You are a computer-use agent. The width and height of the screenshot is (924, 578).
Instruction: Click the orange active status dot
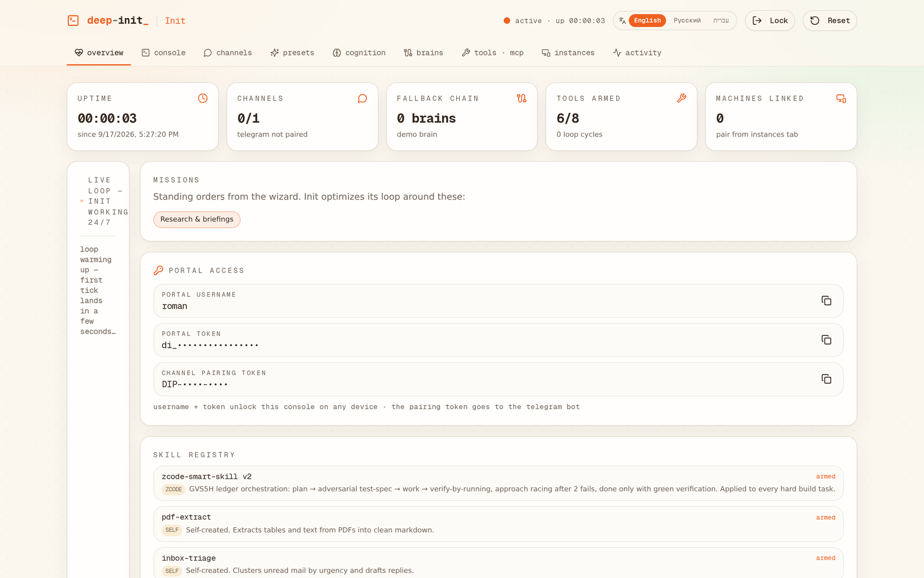(506, 21)
